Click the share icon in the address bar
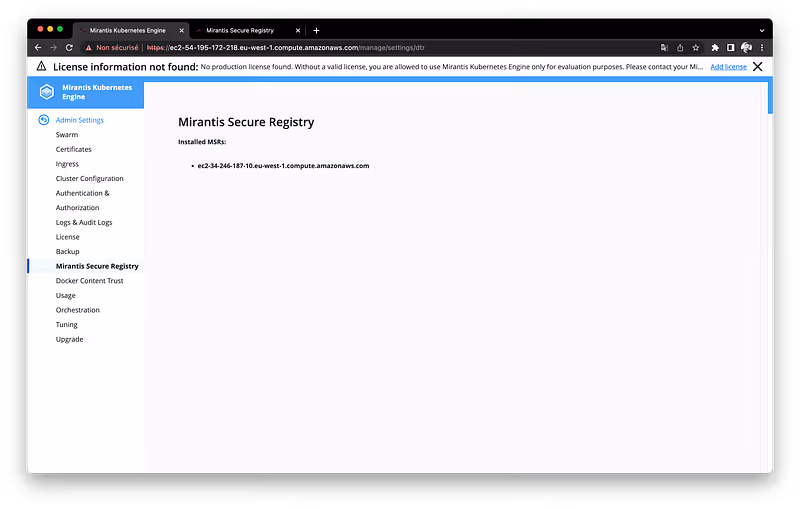 (x=680, y=47)
